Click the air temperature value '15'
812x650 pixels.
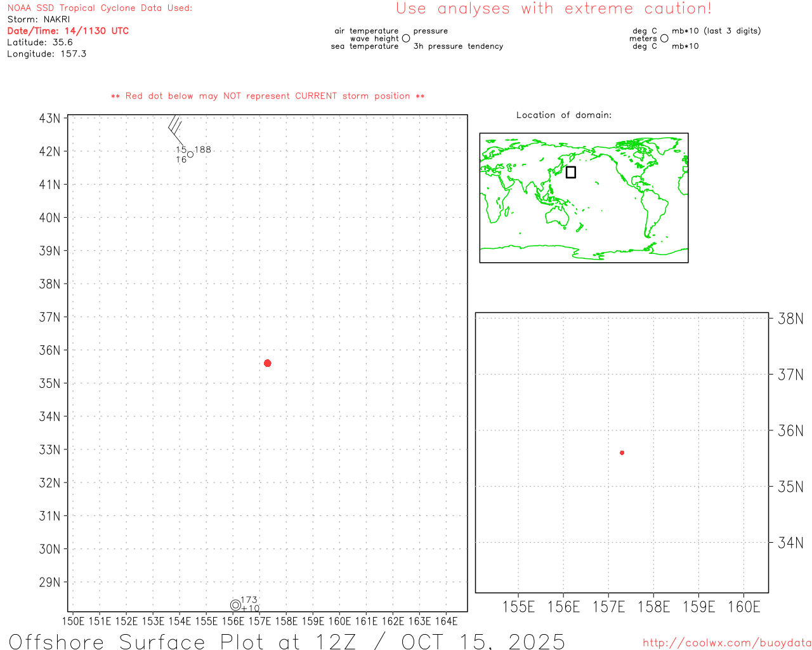tap(181, 150)
